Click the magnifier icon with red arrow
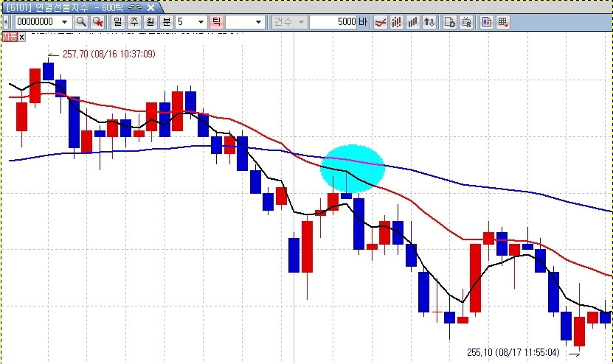Screen dimensions: 613x364 (97, 22)
